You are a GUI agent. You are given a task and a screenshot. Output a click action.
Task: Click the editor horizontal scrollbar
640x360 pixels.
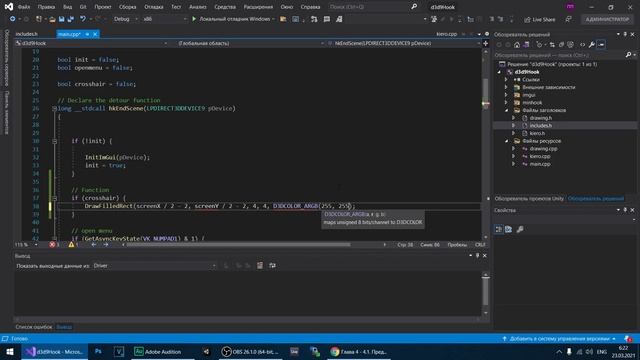pos(238,245)
